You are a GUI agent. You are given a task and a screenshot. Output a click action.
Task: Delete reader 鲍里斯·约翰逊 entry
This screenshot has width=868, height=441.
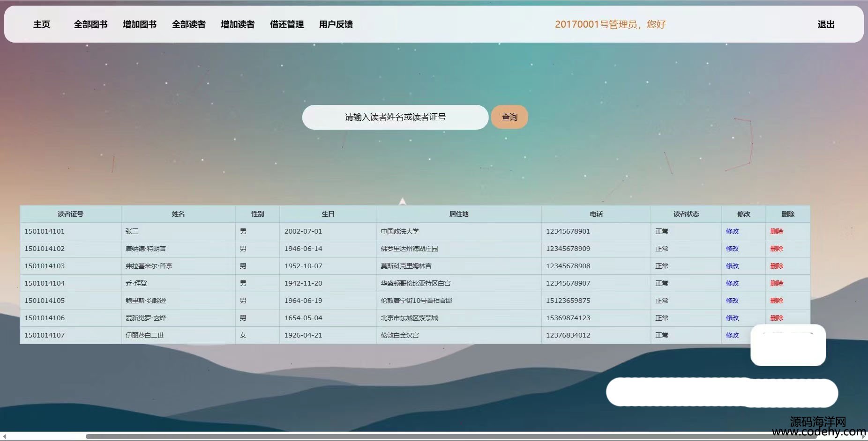(777, 301)
